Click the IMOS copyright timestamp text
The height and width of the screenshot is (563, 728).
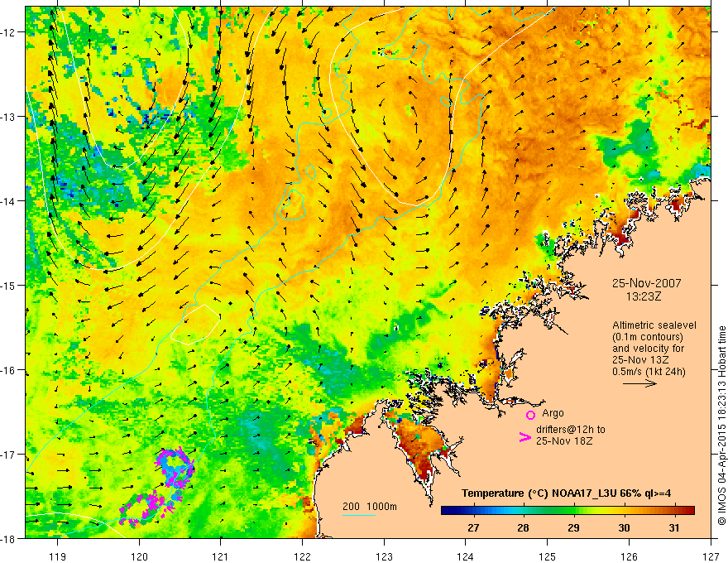click(721, 426)
